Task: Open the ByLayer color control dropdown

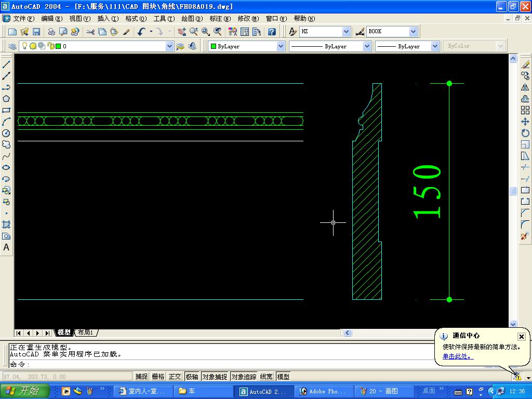Action: [281, 46]
